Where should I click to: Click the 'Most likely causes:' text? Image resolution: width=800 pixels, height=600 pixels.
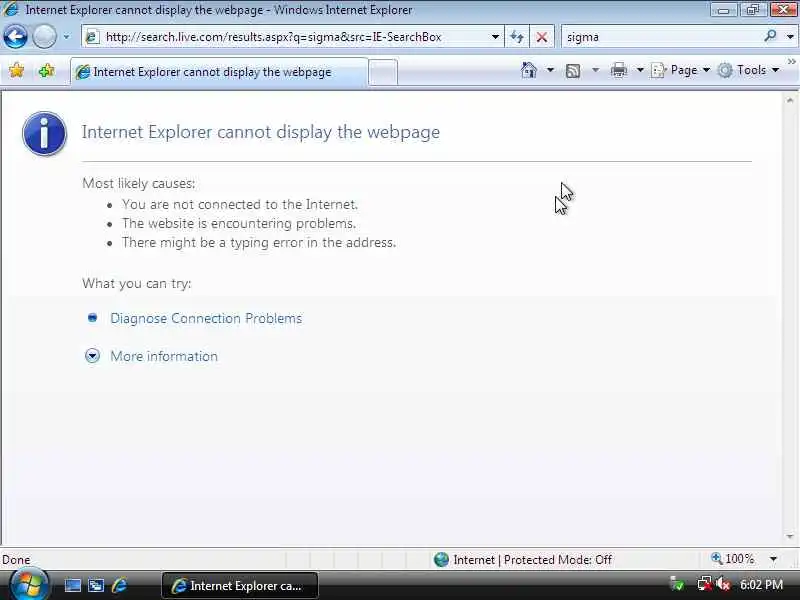(139, 183)
